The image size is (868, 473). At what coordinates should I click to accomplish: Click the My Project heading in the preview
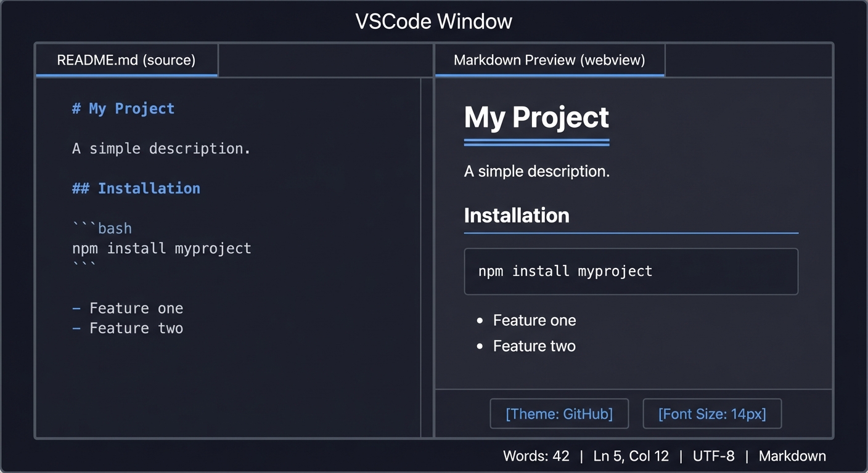pos(536,117)
